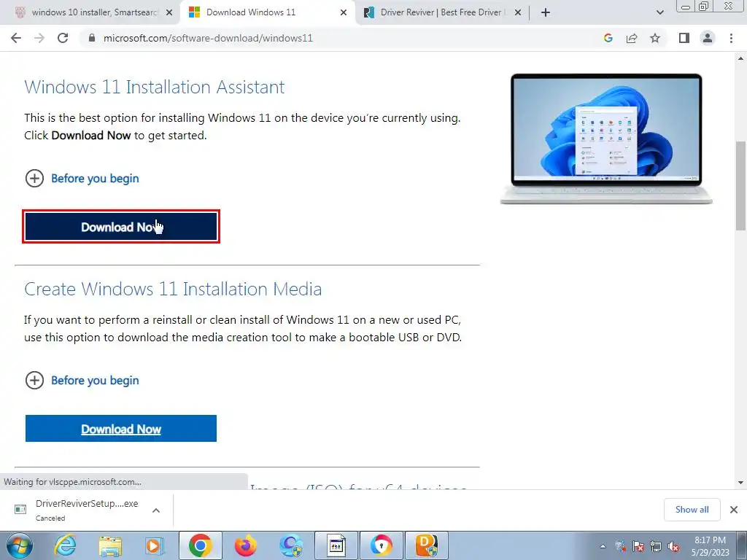
Task: Open Chrome three-dot menu
Action: [731, 38]
